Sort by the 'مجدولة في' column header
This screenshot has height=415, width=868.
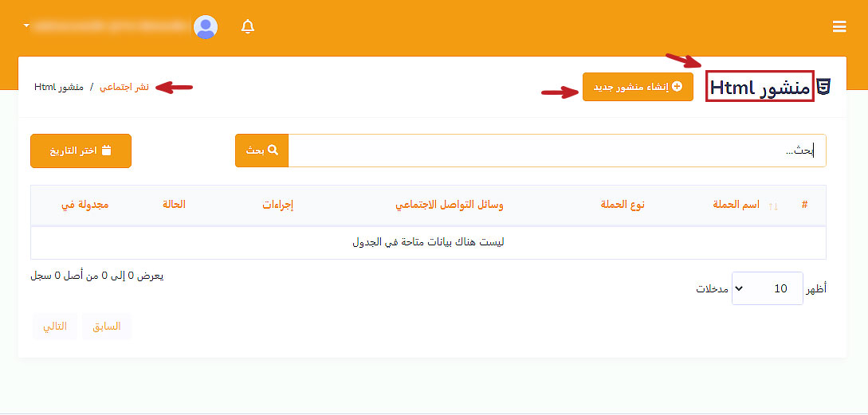coord(85,205)
